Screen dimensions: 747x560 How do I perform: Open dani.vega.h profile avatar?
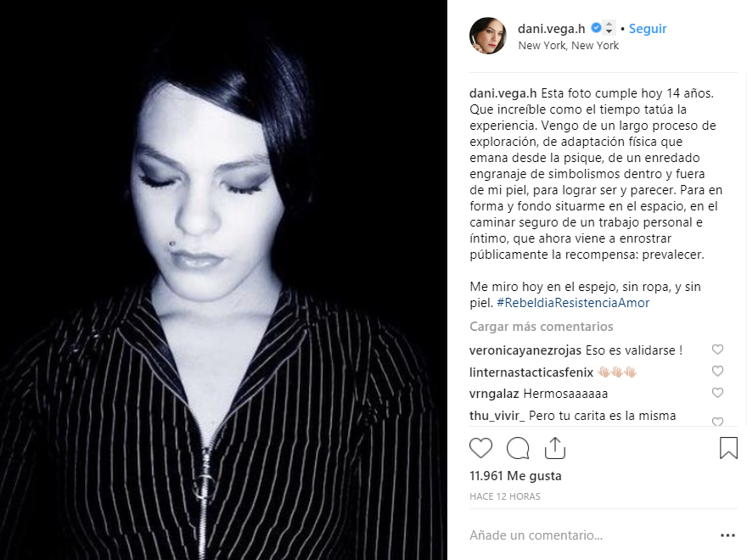click(x=488, y=36)
